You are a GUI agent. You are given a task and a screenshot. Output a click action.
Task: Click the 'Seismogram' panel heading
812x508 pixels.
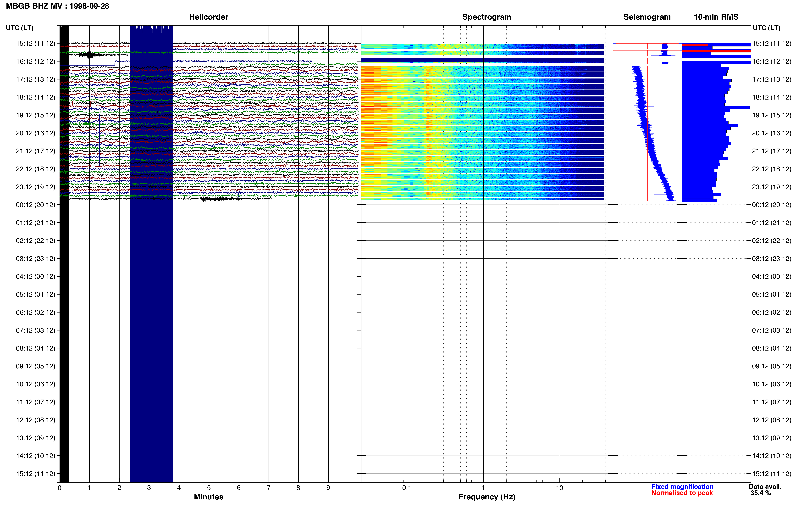pyautogui.click(x=647, y=17)
